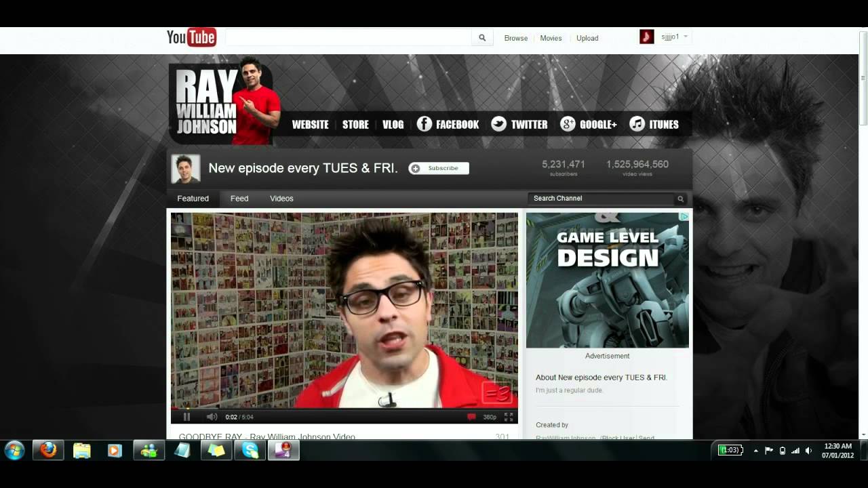The image size is (868, 488).
Task: Toggle annotations speech bubble icon
Action: click(471, 417)
